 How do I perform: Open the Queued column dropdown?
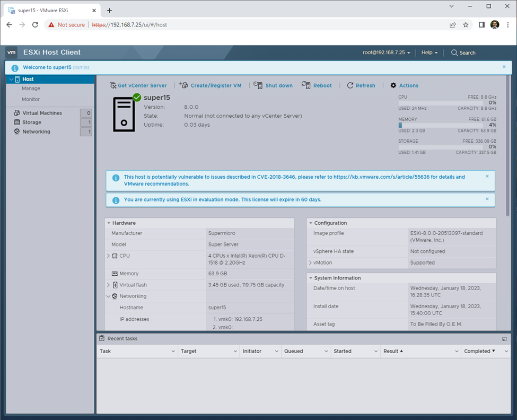pyautogui.click(x=326, y=352)
